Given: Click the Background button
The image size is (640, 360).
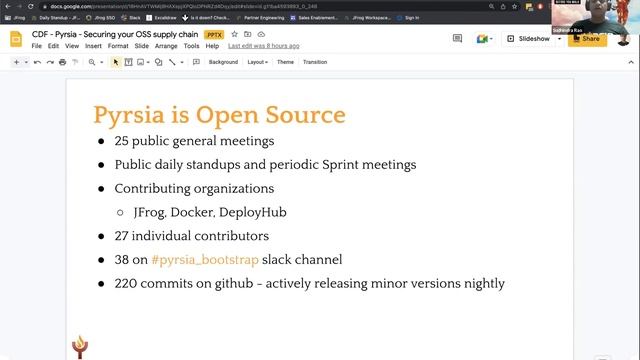Looking at the screenshot, I should coord(223,62).
